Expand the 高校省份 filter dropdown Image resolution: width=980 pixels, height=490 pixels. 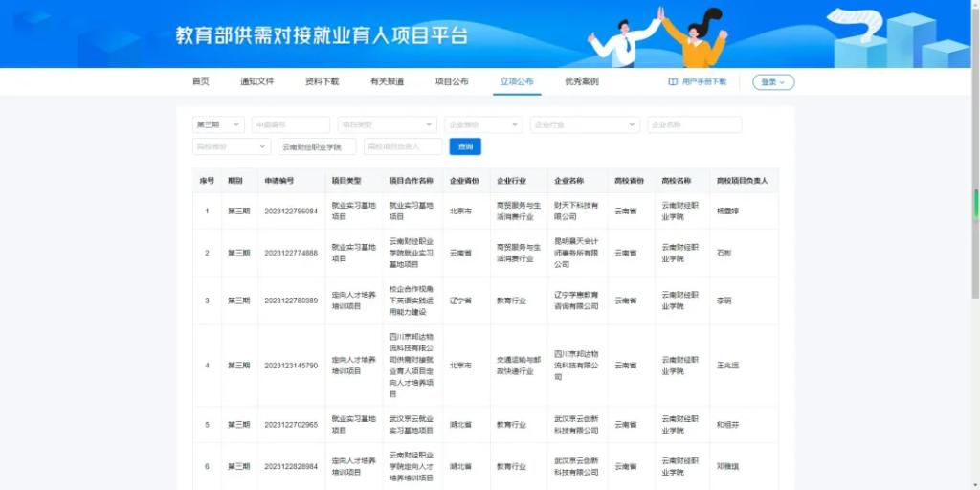click(x=232, y=146)
